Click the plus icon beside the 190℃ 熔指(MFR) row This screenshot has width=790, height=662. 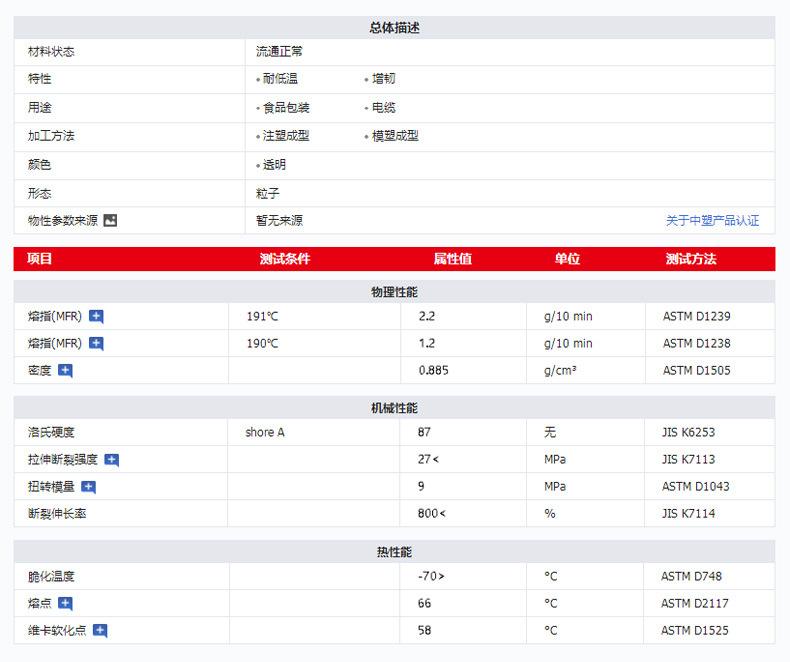[96, 343]
